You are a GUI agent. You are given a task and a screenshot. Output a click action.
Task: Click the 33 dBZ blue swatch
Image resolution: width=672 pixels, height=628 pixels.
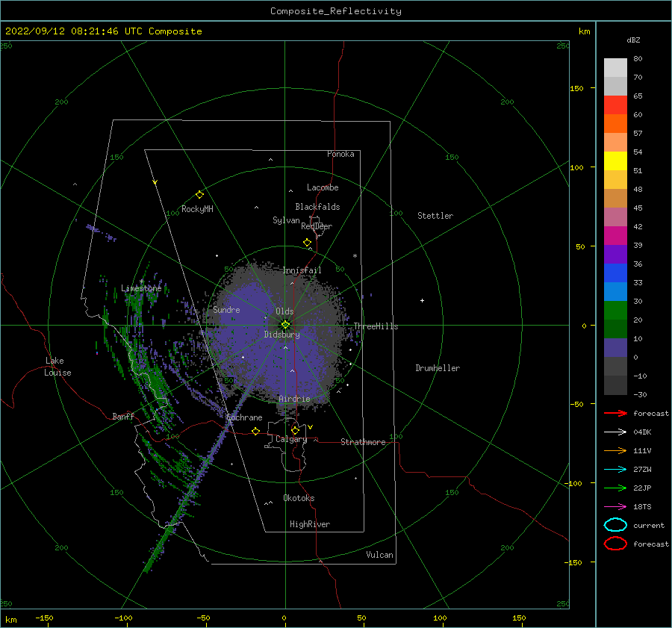coord(615,291)
